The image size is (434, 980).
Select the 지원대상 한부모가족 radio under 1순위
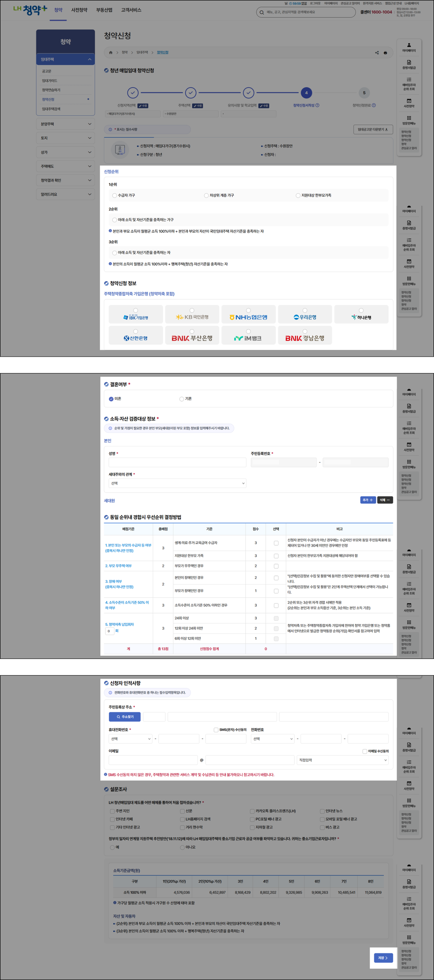click(298, 195)
